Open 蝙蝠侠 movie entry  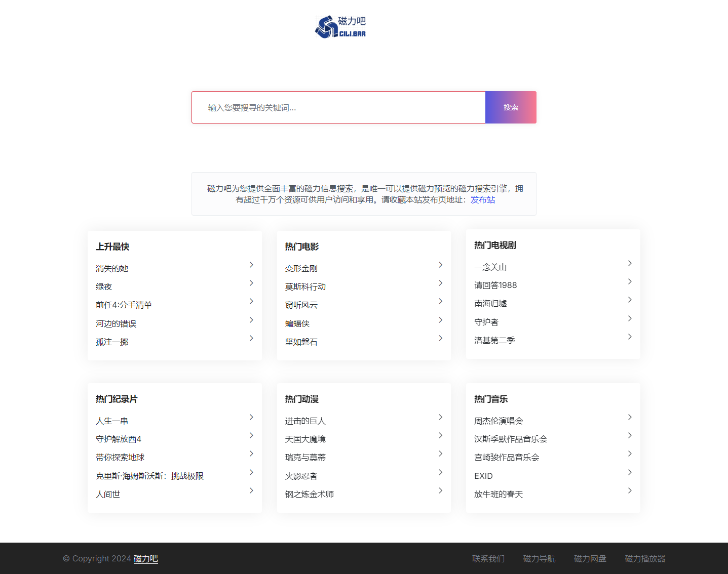297,323
